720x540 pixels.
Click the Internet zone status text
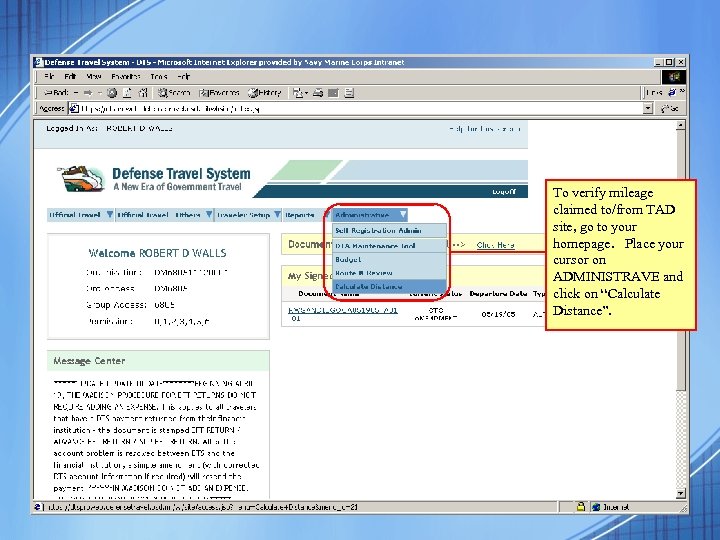(616, 507)
